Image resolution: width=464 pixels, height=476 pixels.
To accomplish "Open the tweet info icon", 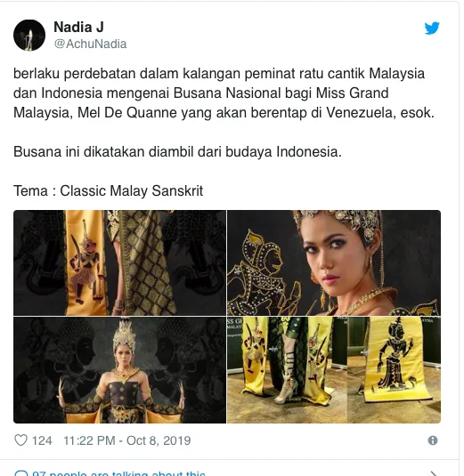I will [433, 440].
